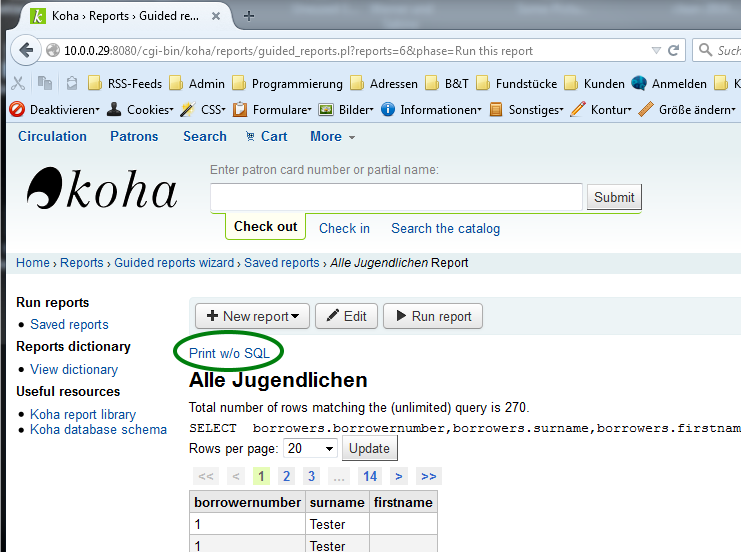The image size is (741, 552).
Task: Open the Rows per page dropdown
Action: click(x=310, y=448)
